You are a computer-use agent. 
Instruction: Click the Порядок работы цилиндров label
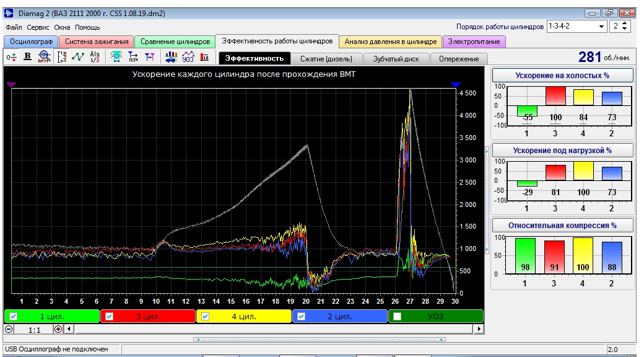pos(500,27)
